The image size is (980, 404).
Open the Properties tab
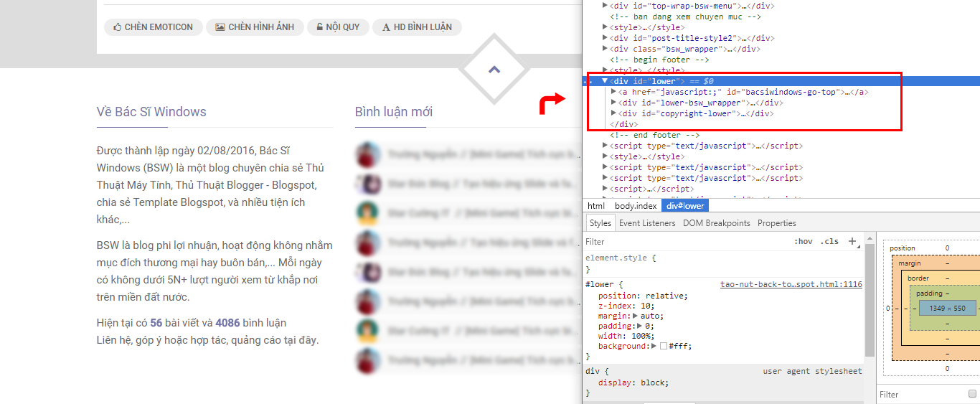click(777, 223)
